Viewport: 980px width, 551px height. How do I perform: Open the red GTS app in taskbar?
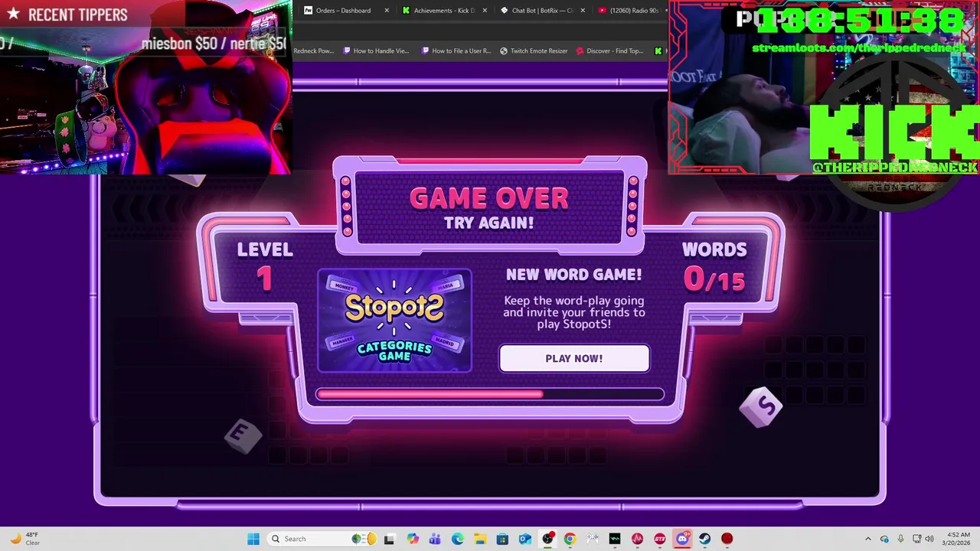[x=660, y=539]
